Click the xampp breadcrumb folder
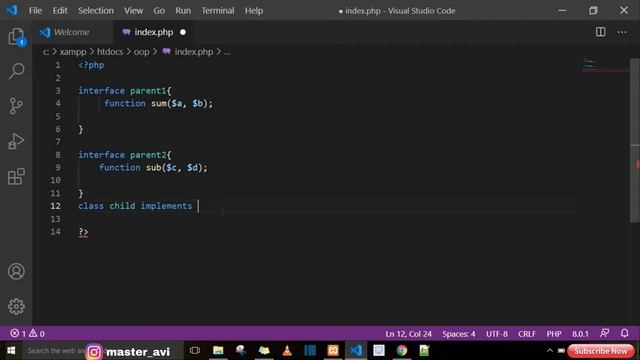 coord(73,52)
